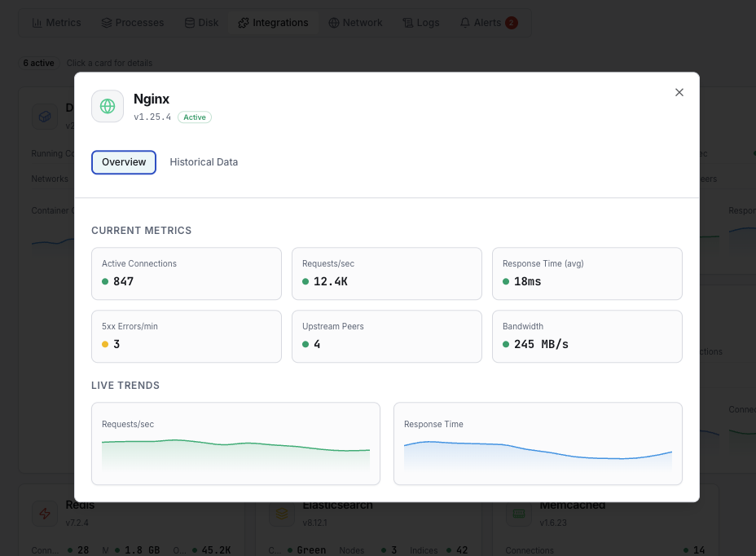Open the Alerts tab showing 2 alerts
Screen dimensions: 756x556
click(x=488, y=22)
